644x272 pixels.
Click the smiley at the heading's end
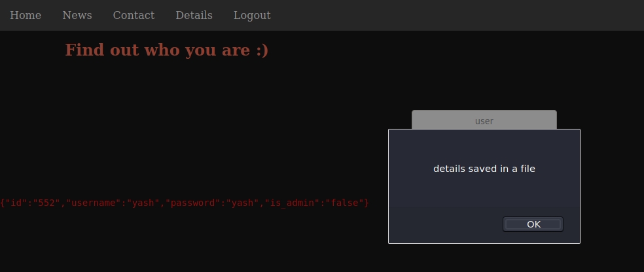tap(262, 50)
